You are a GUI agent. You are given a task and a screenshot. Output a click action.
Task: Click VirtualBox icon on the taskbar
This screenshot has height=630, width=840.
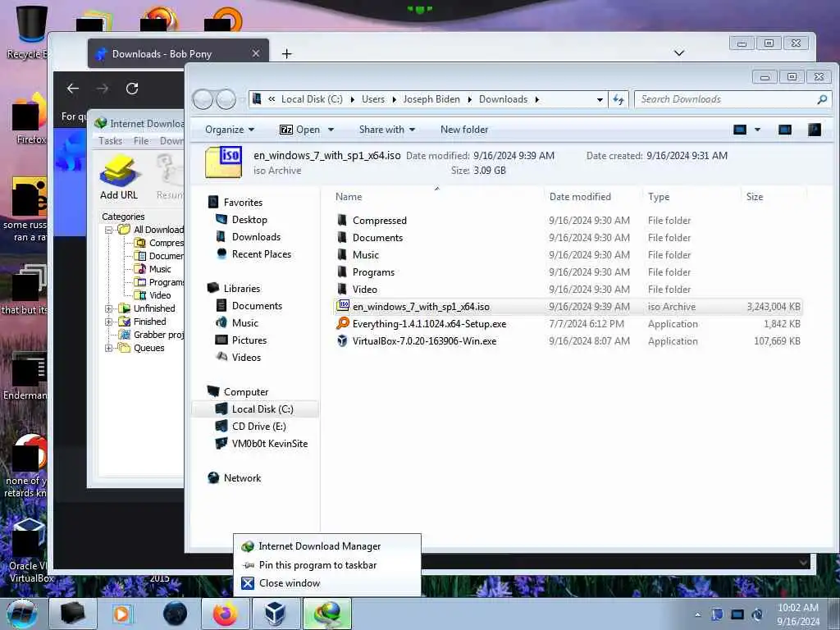coord(276,614)
